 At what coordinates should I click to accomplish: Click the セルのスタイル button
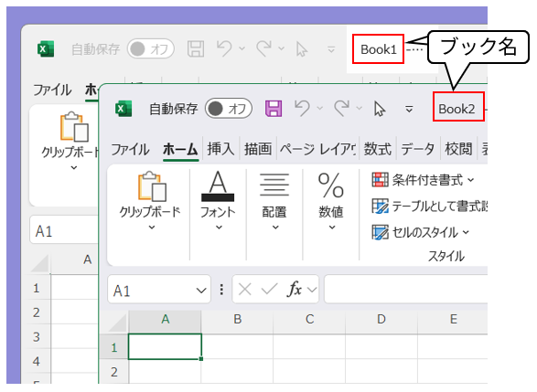point(421,233)
